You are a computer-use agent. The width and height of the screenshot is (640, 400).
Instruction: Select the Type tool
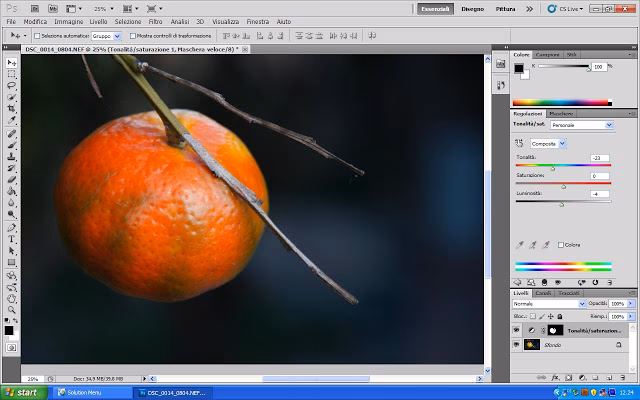[11, 239]
